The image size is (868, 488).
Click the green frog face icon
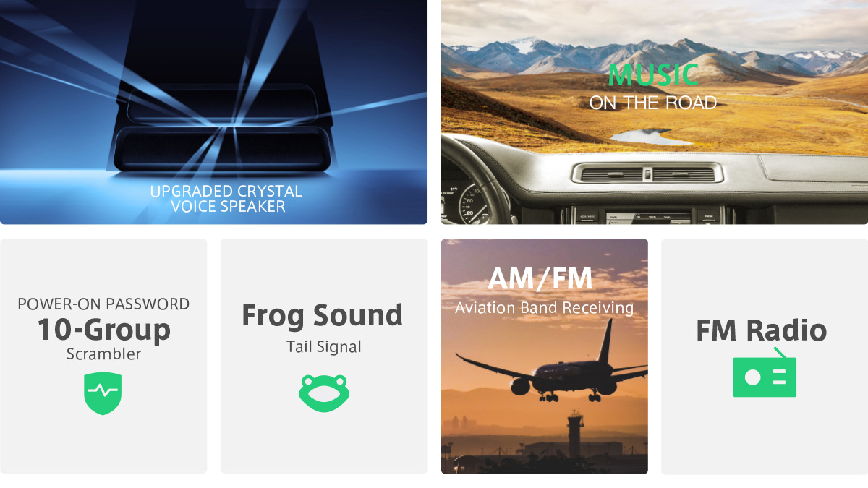point(324,393)
